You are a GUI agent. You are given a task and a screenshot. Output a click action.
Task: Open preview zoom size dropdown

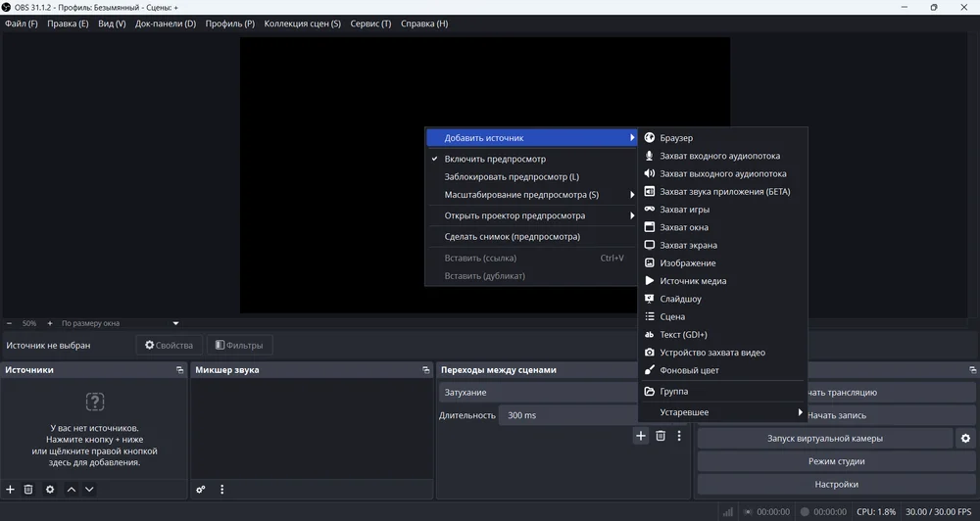(x=175, y=323)
